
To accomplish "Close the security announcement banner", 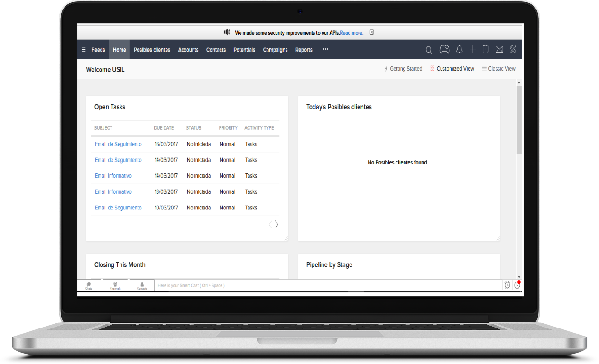I will tap(372, 32).
